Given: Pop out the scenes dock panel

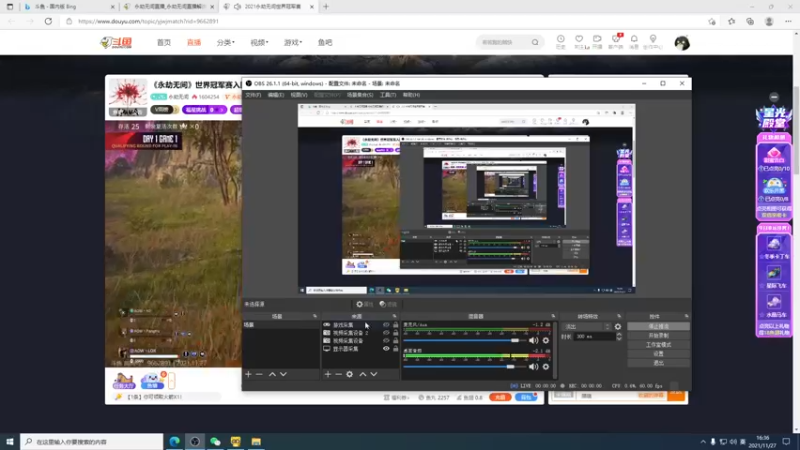Looking at the screenshot, I should (315, 316).
